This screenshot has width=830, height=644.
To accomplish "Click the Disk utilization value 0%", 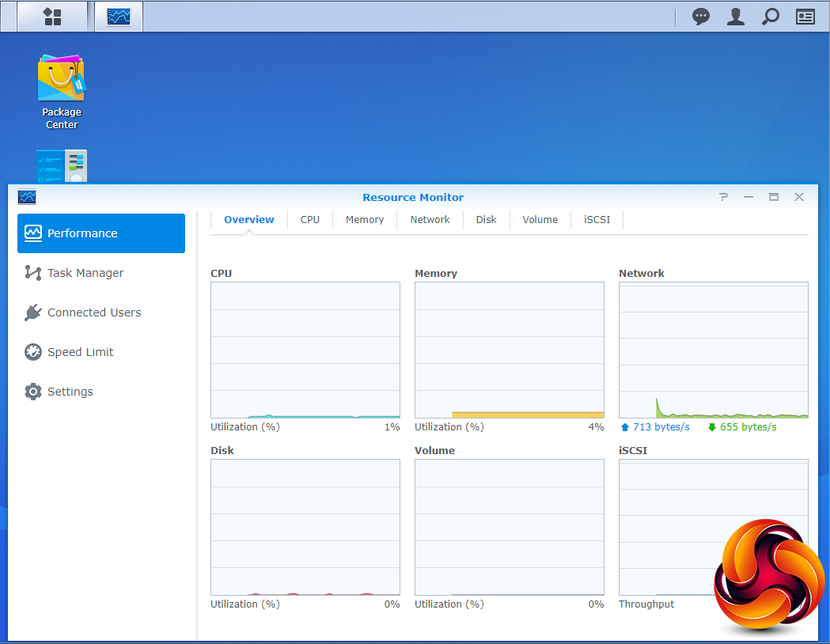I will (392, 604).
